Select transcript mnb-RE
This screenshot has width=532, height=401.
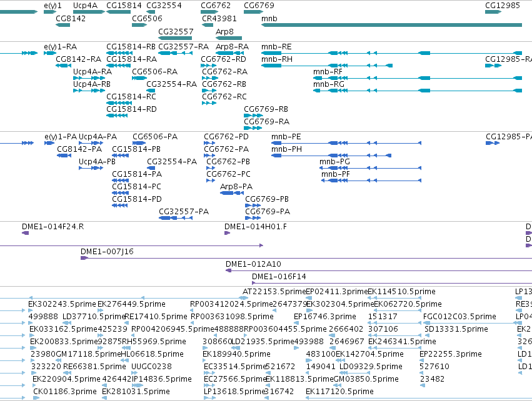point(391,53)
